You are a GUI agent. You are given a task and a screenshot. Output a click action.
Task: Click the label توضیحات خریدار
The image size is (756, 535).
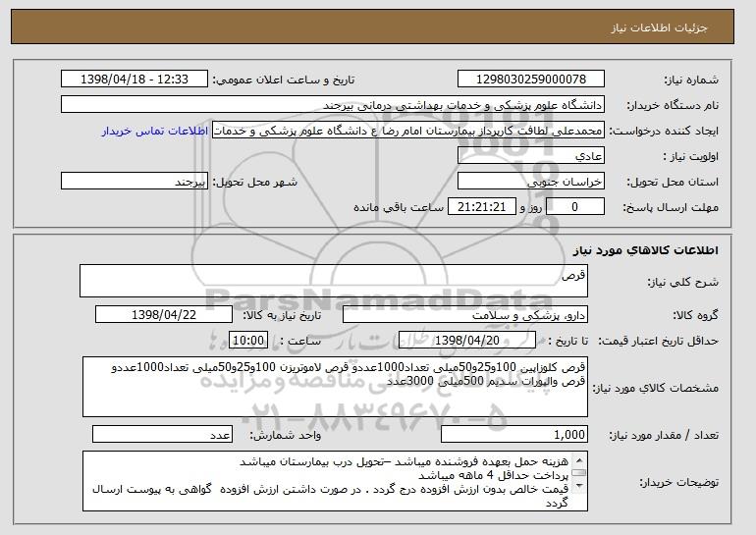coord(678,482)
